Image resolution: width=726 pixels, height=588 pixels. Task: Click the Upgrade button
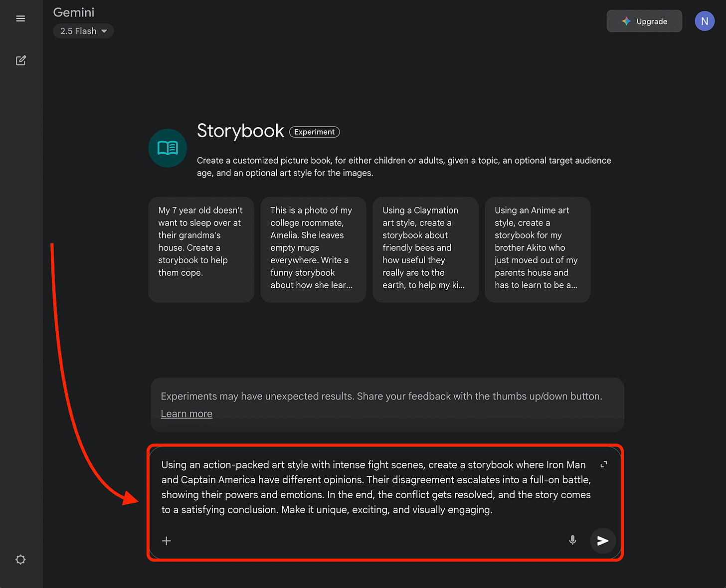click(x=644, y=21)
